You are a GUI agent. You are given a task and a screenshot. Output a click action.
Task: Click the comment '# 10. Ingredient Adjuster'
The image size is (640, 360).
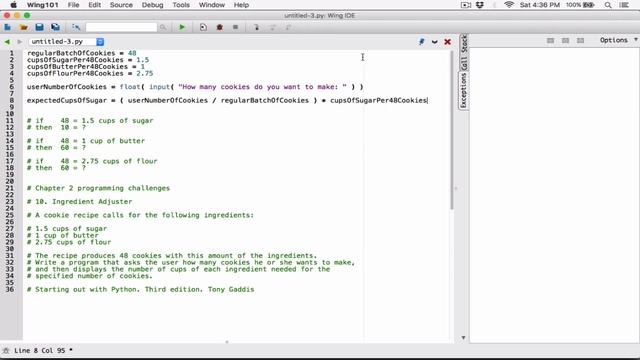pos(79,202)
